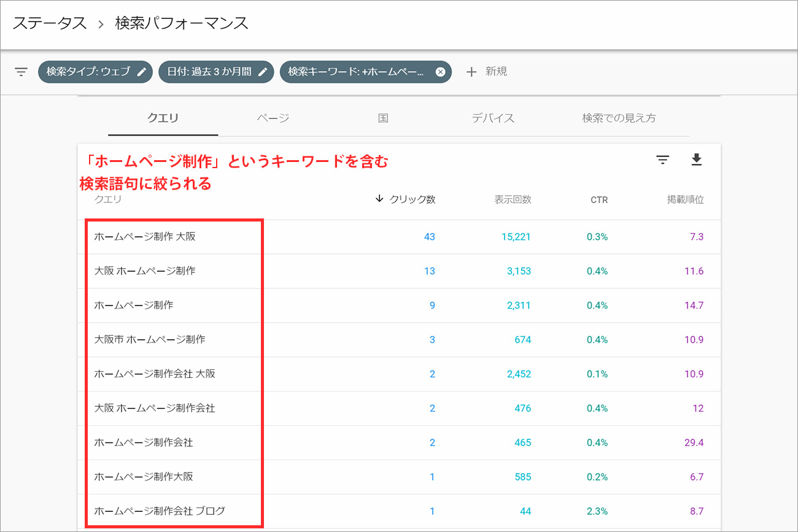Sort by the クリック数 column header
Viewport: 798px width, 532px height.
click(413, 199)
